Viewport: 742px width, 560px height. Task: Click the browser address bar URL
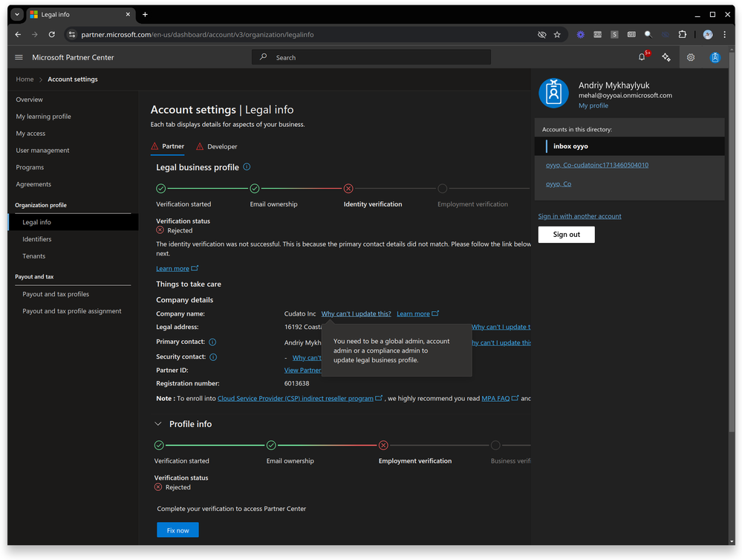click(198, 35)
